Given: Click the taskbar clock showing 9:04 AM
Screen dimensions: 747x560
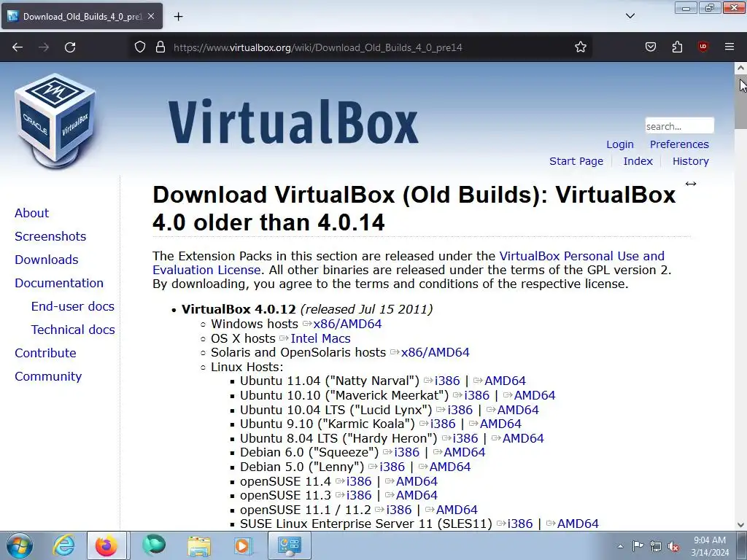Looking at the screenshot, I should [x=710, y=546].
